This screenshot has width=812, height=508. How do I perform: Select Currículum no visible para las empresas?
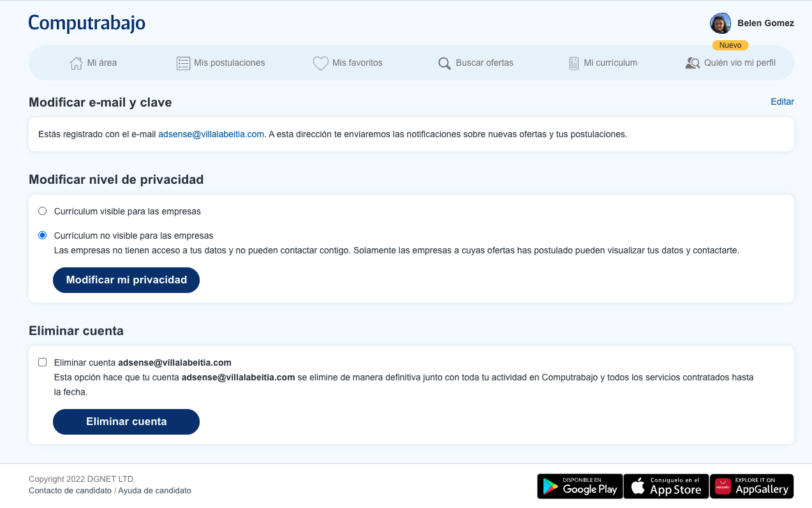tap(43, 235)
